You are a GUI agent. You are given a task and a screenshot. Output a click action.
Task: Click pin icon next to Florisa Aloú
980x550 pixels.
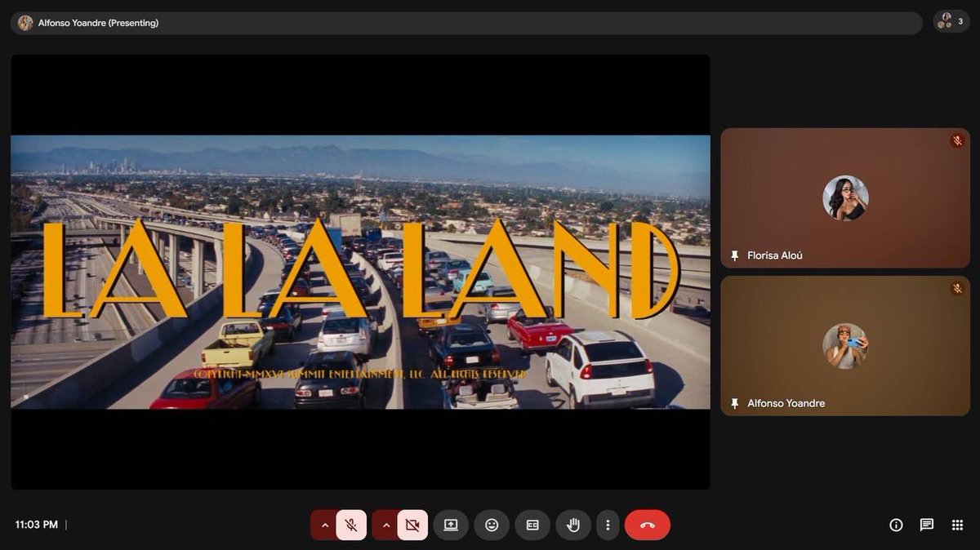coord(734,255)
